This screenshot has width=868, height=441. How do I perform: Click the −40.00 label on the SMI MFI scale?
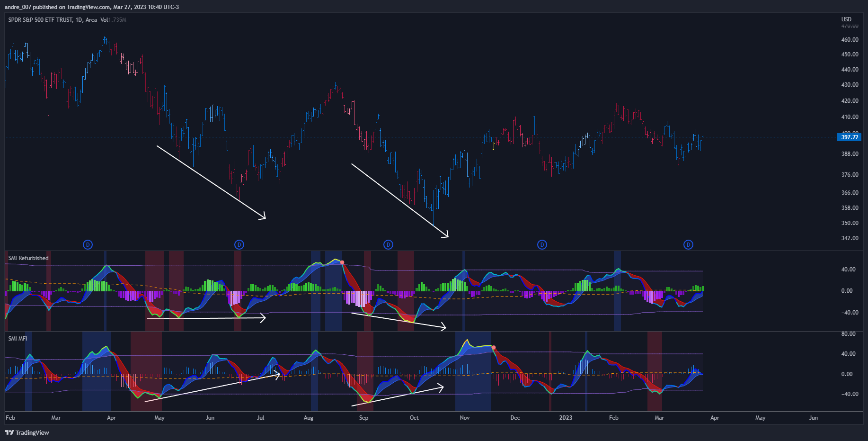[x=850, y=394]
